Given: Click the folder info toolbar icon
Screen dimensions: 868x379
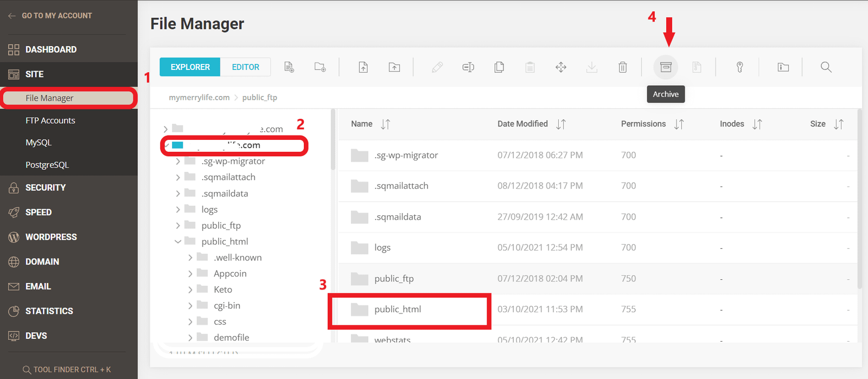Looking at the screenshot, I should coord(783,67).
